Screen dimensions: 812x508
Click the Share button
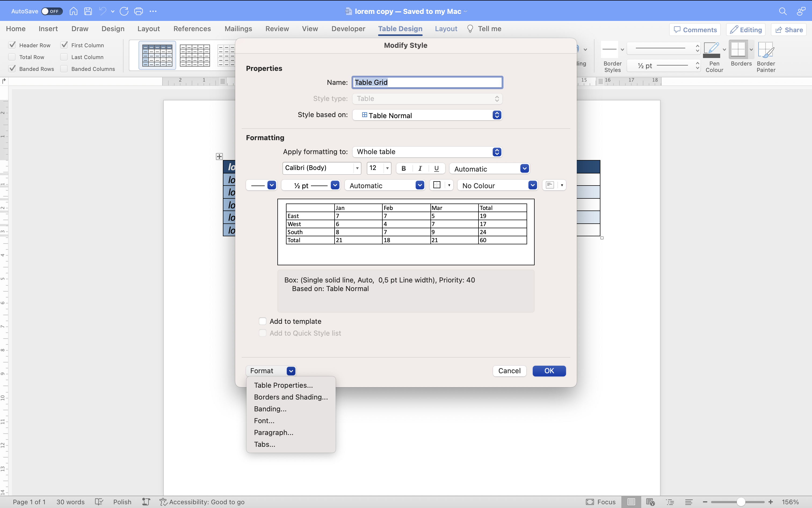point(788,30)
